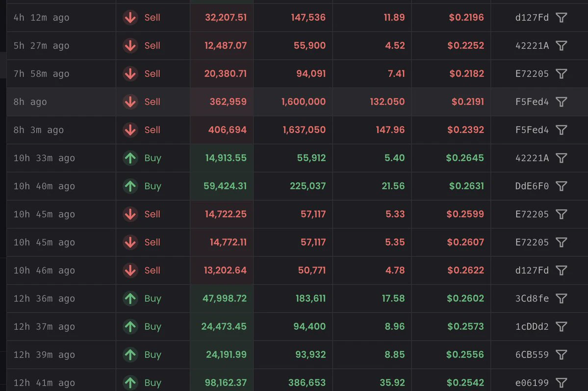Filter trades by wallet e06199
Screen dimensions: 588x391
(x=561, y=383)
